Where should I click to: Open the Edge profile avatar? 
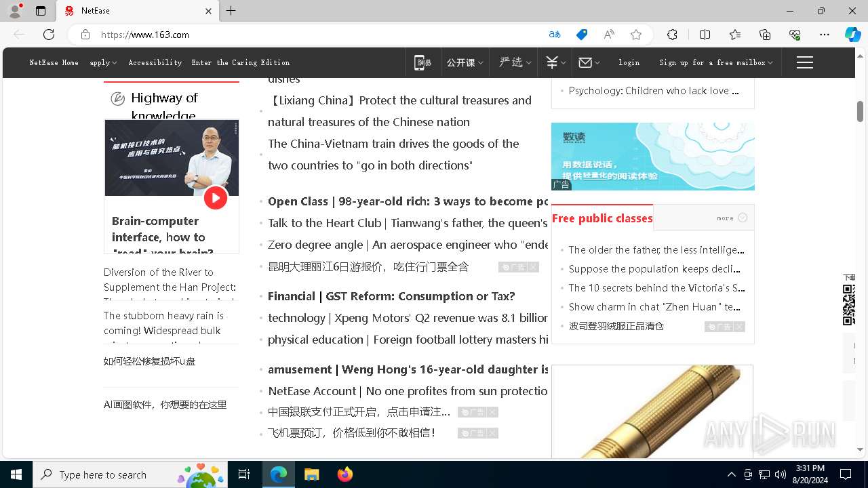point(15,11)
